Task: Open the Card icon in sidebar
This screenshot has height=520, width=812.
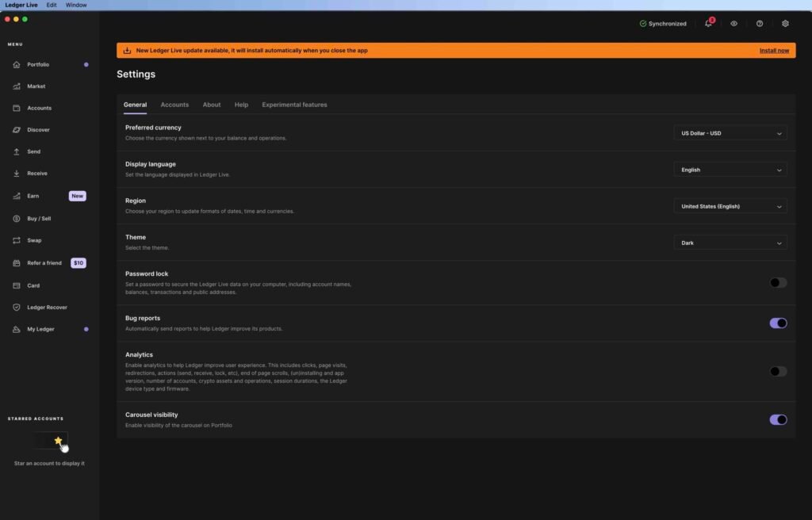Action: (x=17, y=285)
